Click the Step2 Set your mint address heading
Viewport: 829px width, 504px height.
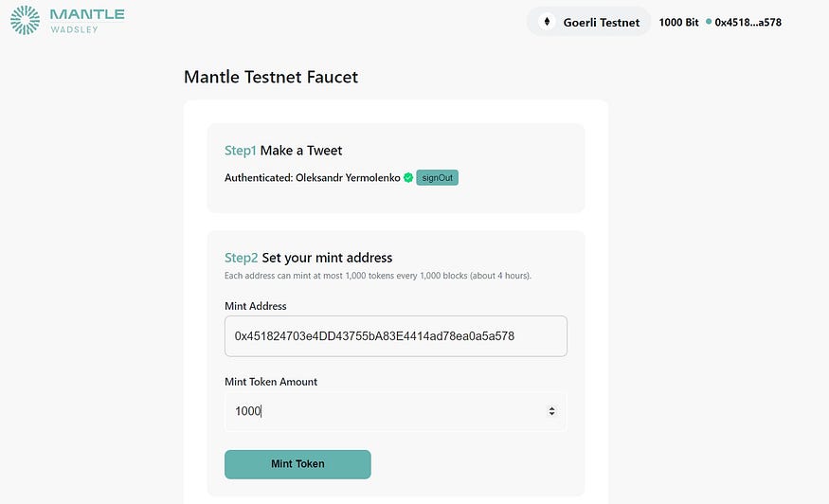click(x=308, y=257)
